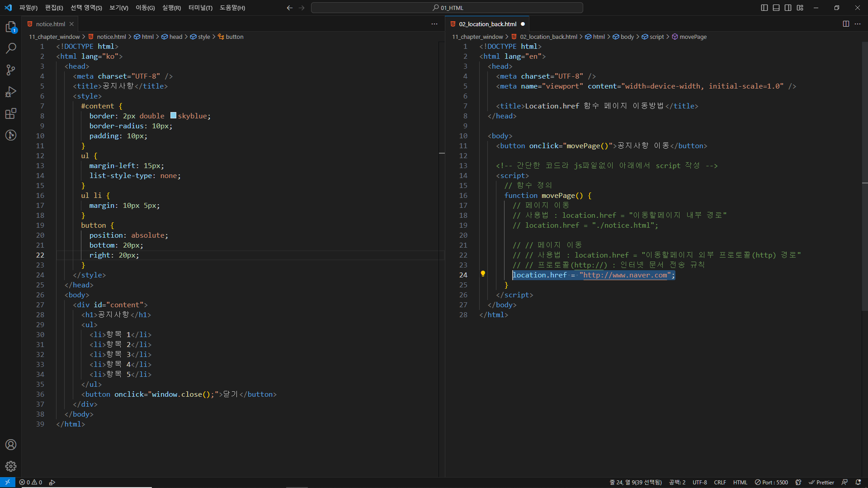The height and width of the screenshot is (488, 868).
Task: Click the 01_HTML command center search box
Action: [x=447, y=8]
